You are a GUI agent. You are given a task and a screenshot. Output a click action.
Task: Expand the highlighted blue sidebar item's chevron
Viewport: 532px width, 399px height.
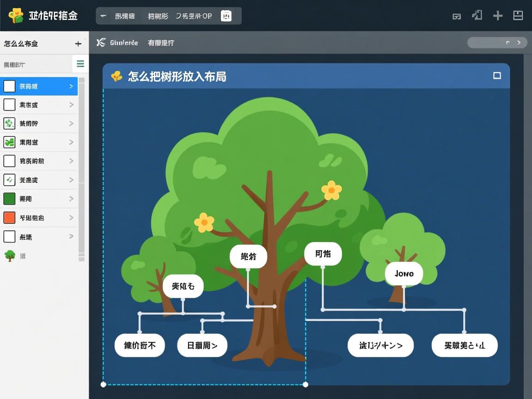pyautogui.click(x=72, y=86)
